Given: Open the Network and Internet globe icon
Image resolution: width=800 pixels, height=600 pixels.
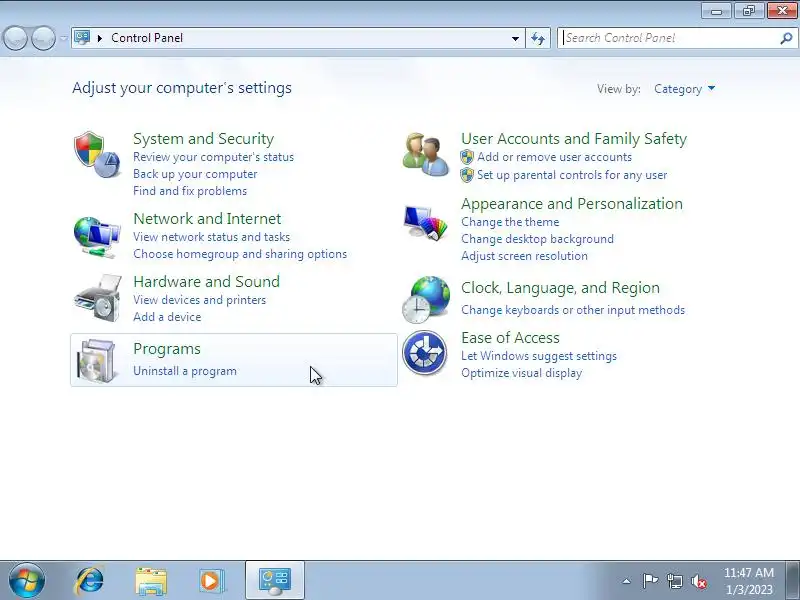Looking at the screenshot, I should [x=97, y=237].
